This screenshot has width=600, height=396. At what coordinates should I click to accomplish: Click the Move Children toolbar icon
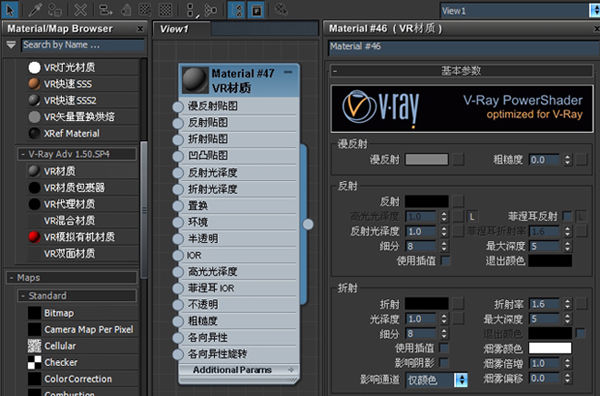[x=105, y=10]
